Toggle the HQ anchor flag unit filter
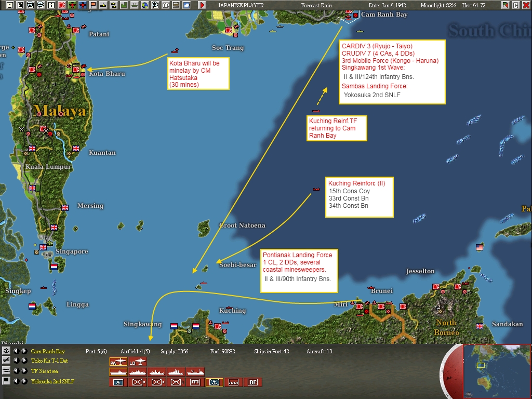The width and height of the screenshot is (532, 399). [x=118, y=382]
